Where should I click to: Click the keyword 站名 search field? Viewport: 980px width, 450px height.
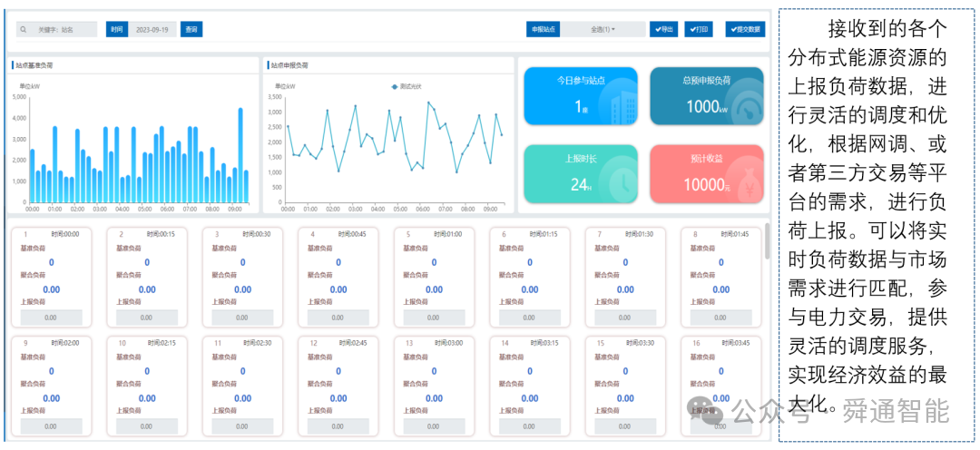57,29
